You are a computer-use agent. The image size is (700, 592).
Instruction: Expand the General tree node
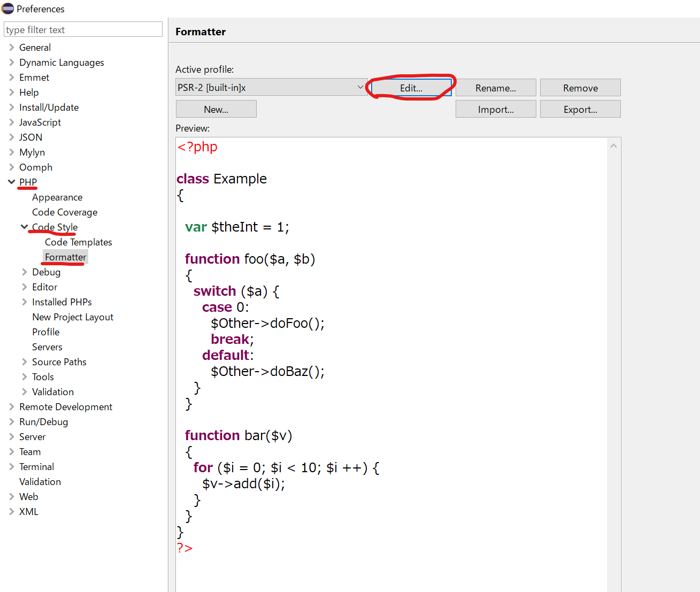pyautogui.click(x=11, y=47)
